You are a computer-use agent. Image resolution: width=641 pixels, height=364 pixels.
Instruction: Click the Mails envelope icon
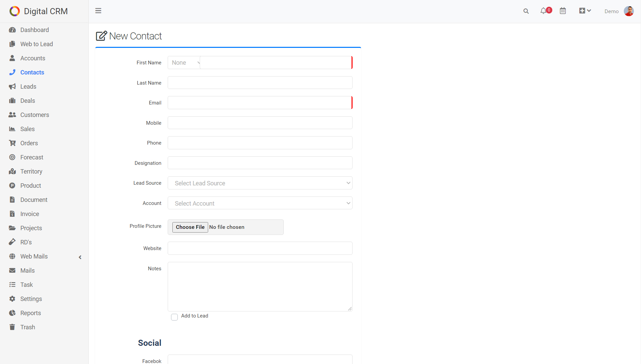(12, 271)
